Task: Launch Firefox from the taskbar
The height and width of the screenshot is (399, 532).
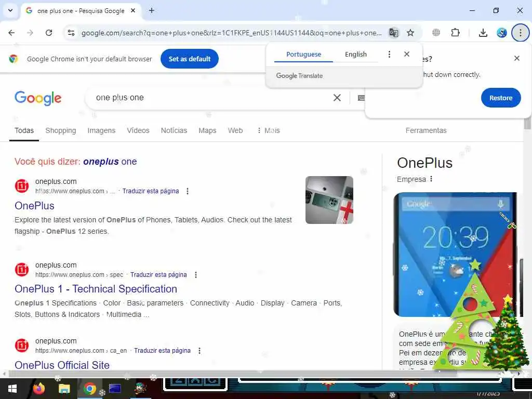Action: 38,388
